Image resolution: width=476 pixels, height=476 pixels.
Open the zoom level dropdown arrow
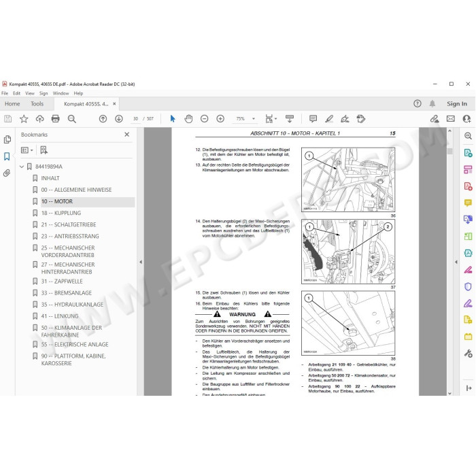click(254, 119)
